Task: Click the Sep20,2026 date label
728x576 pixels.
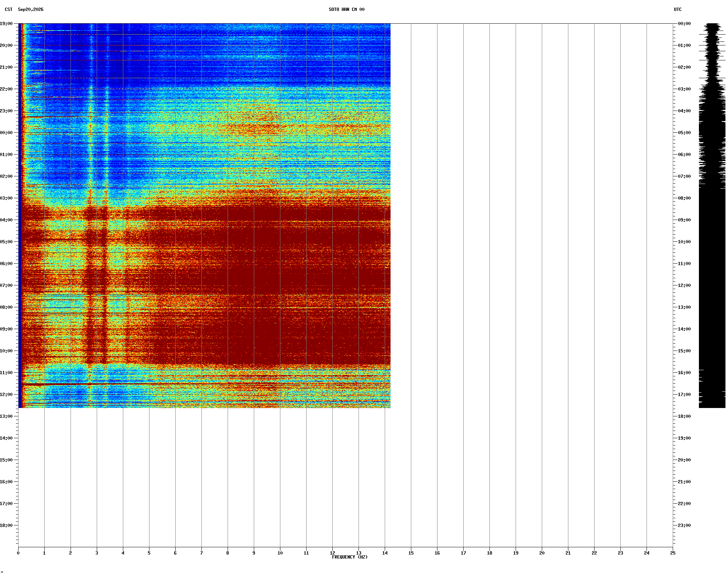Action: pyautogui.click(x=31, y=9)
